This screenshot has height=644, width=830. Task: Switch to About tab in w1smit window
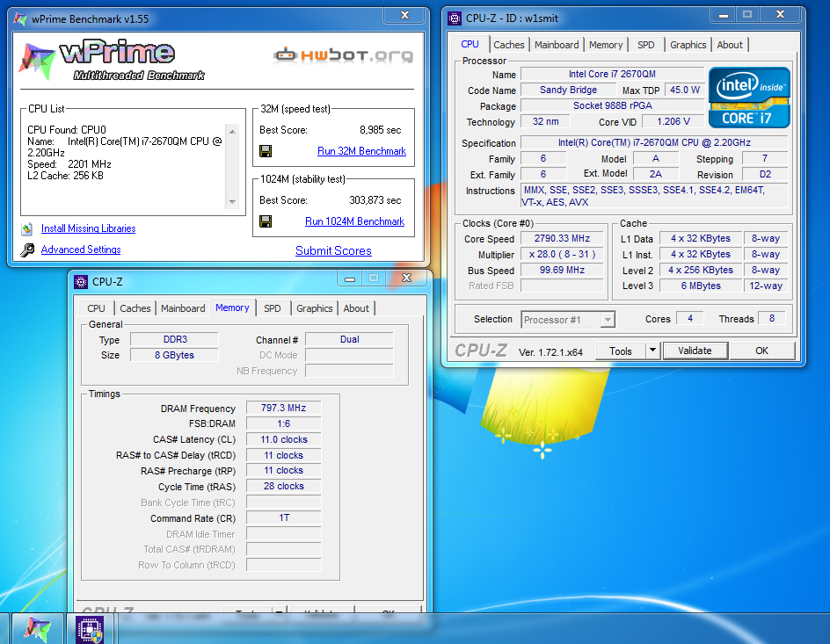coord(730,45)
